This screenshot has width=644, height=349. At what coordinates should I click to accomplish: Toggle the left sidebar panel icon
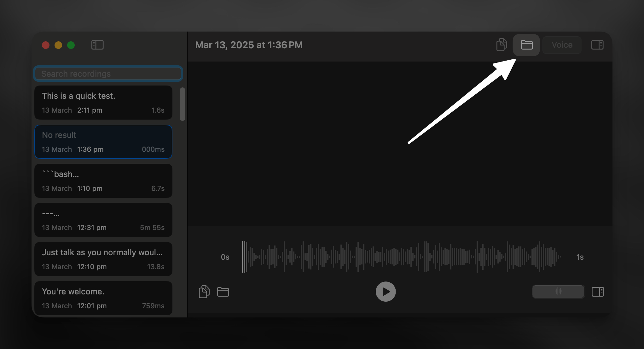pos(97,45)
